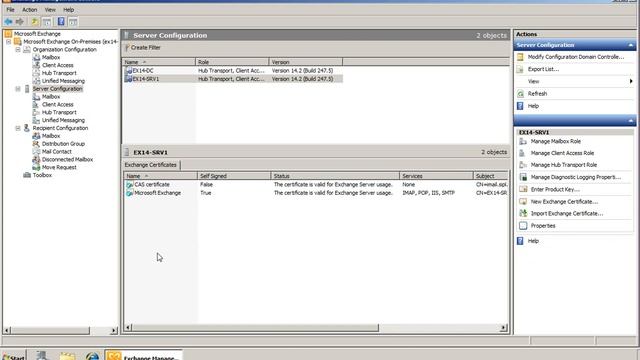This screenshot has height=360, width=640.
Task: Select Organization Configuration Mailbox node
Action: [51, 58]
